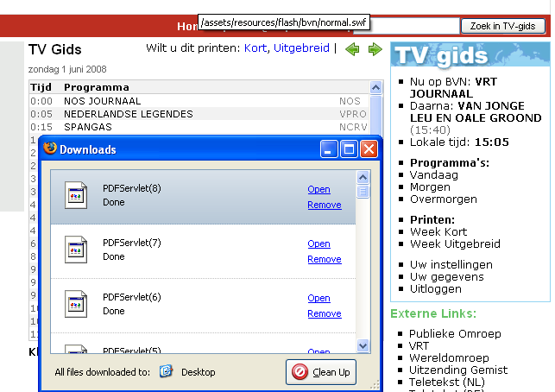Screen dimensions: 555x392
Task: Select the Morgen programs link
Action: click(x=430, y=187)
